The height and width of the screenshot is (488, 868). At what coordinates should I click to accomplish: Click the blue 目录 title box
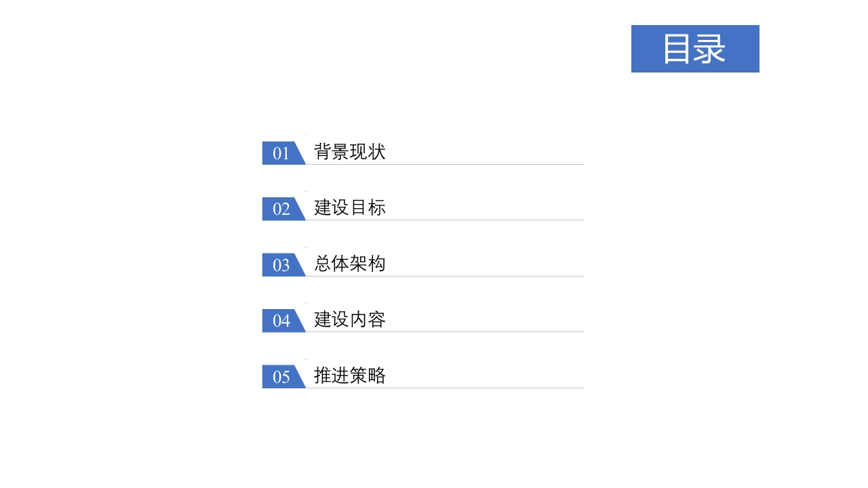(695, 49)
